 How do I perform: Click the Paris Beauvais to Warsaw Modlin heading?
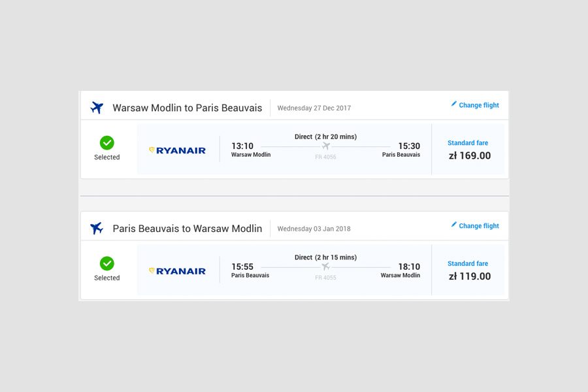tap(187, 229)
